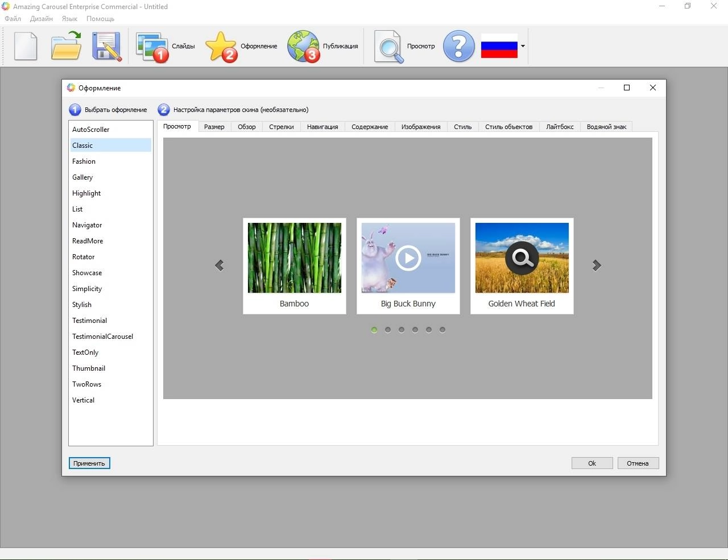Select the Classic skin

point(111,146)
